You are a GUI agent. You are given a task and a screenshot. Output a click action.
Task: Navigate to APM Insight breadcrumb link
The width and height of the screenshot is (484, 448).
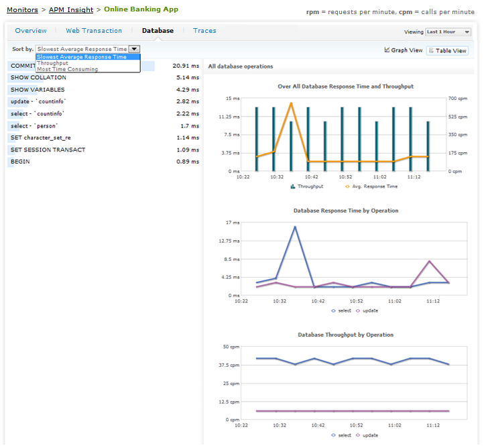(x=72, y=9)
